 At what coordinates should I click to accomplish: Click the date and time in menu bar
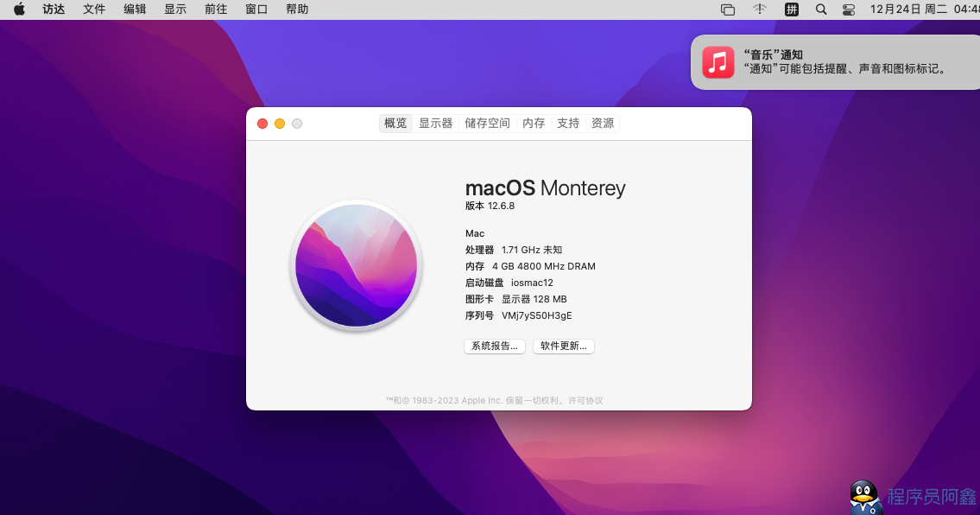click(925, 10)
